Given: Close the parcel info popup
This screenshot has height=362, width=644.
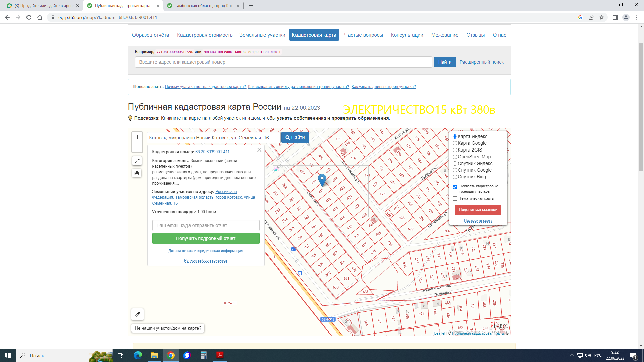Looking at the screenshot, I should pos(259,150).
